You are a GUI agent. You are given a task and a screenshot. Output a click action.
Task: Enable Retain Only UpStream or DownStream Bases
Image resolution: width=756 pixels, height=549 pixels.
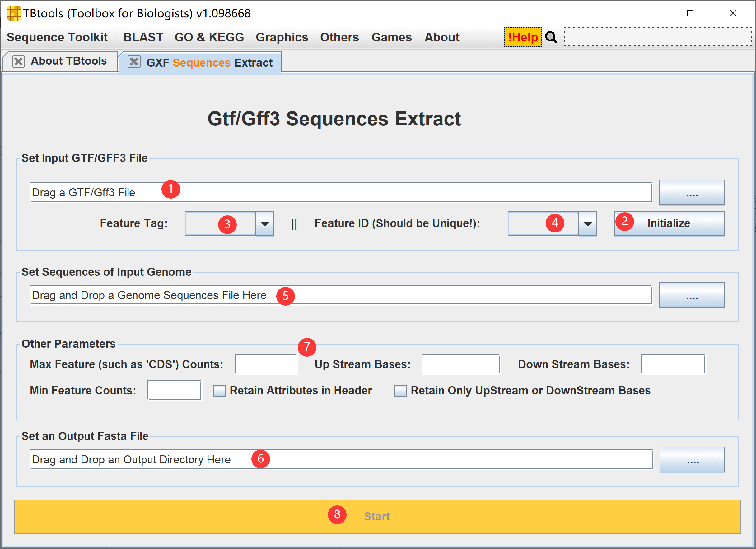click(400, 391)
